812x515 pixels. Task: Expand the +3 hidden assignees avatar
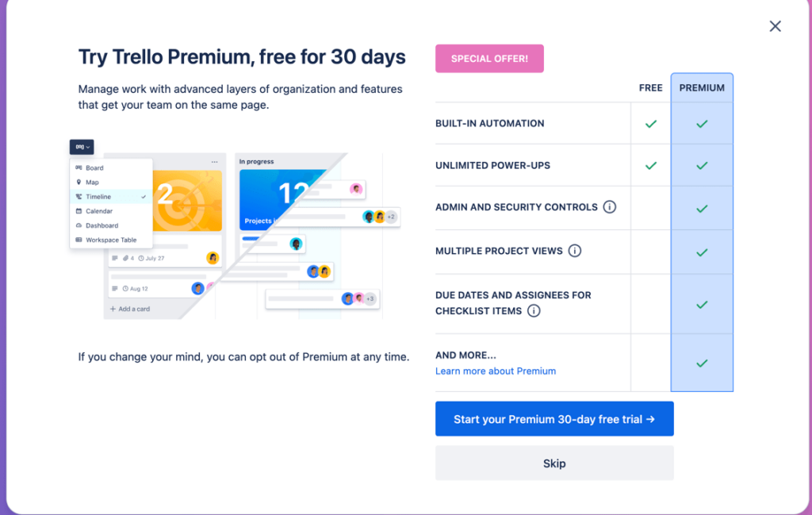[370, 299]
